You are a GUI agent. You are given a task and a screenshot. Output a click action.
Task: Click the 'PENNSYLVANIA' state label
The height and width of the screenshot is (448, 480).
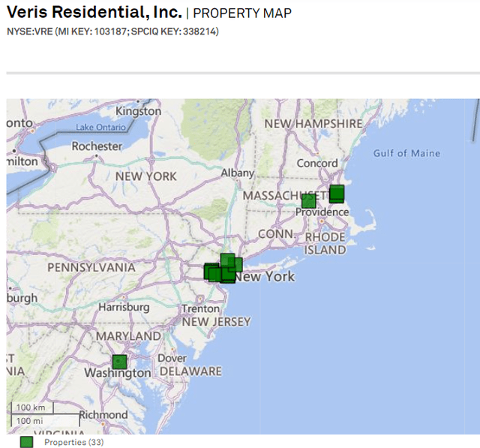[91, 268]
